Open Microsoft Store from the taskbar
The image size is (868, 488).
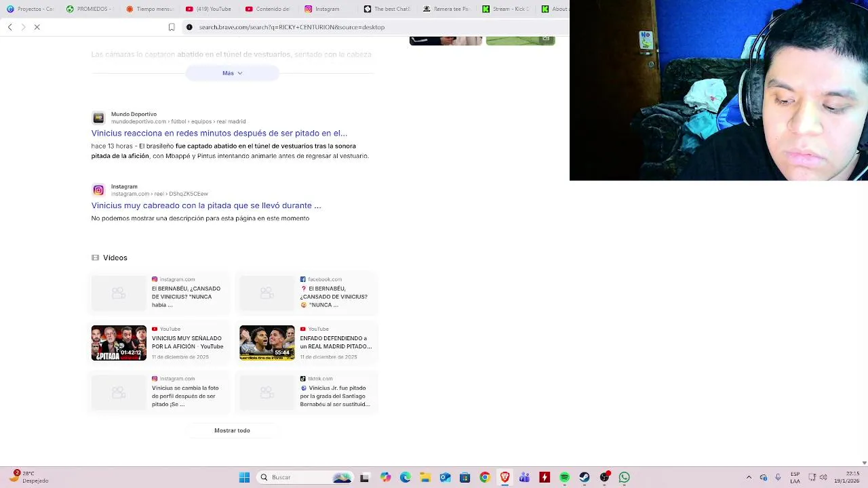coord(465,477)
